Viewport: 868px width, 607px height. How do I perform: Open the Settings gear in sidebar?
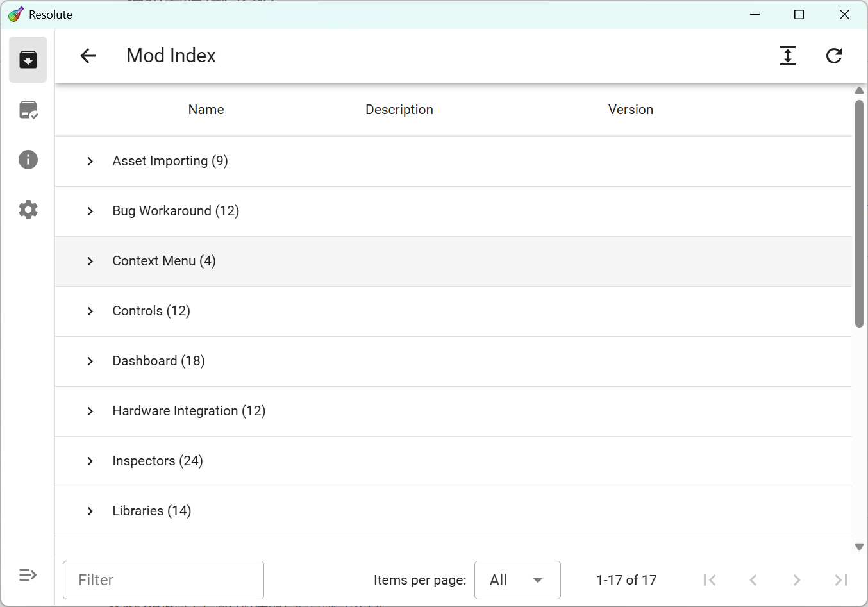click(x=28, y=210)
